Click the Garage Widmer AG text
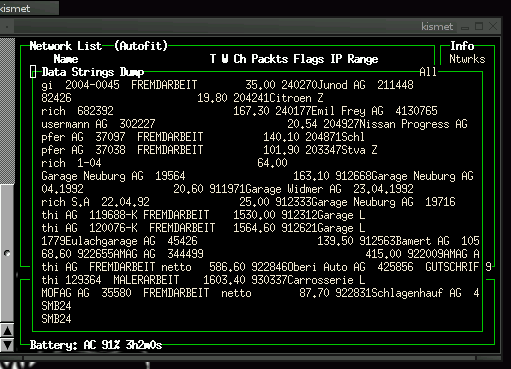This screenshot has height=369, width=511. 293,189
